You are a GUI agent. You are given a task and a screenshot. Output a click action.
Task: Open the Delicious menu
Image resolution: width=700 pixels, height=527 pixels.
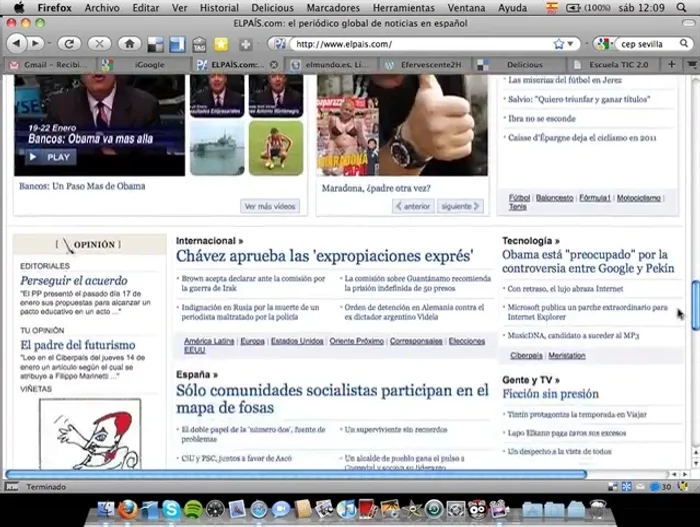(x=272, y=8)
